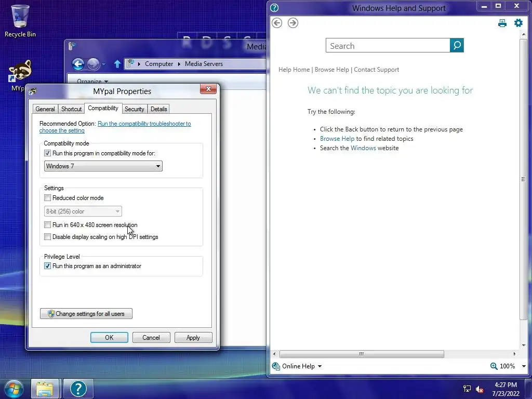532x399 pixels.
Task: Click the Help horizontal scrollbar thumb
Action: pos(362,354)
